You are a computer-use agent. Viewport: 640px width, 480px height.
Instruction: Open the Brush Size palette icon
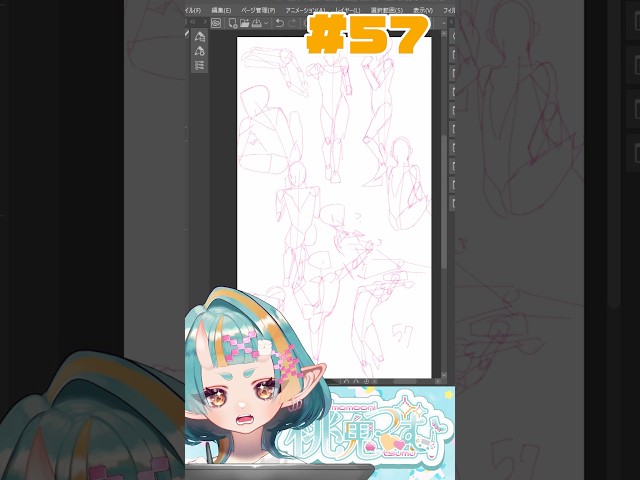click(200, 65)
